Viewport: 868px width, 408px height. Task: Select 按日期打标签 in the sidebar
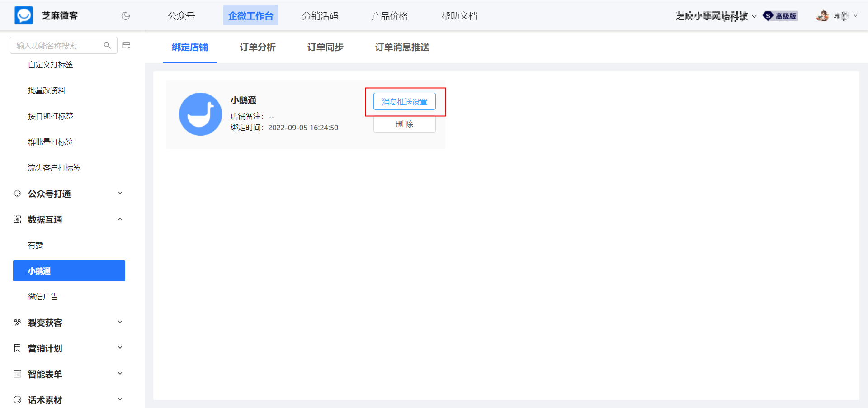click(x=51, y=116)
